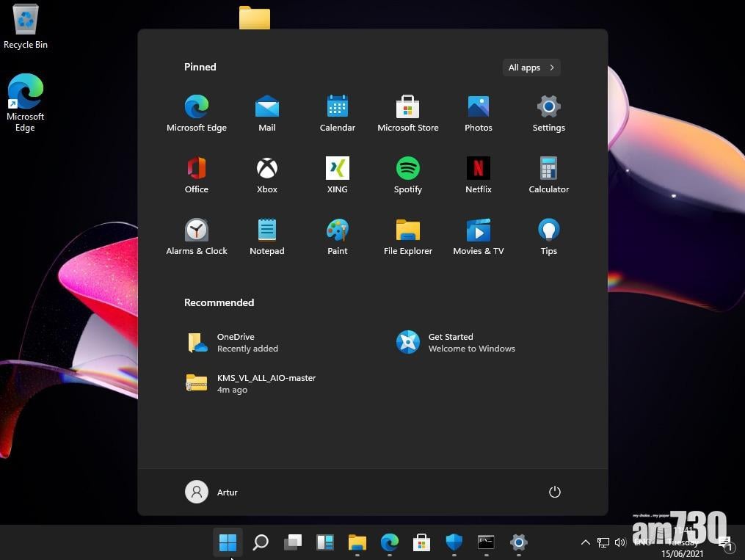Open the Artur user account menu
This screenshot has height=560, width=745.
tap(211, 492)
